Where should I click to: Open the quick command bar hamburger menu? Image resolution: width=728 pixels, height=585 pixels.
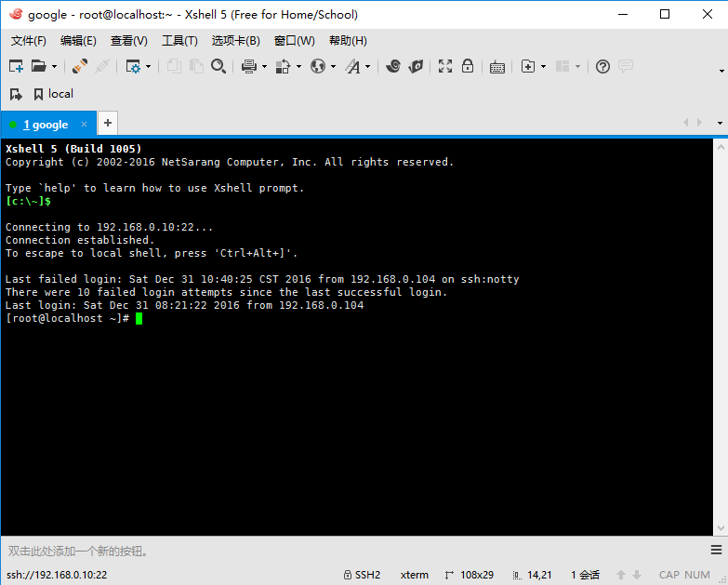pyautogui.click(x=716, y=551)
